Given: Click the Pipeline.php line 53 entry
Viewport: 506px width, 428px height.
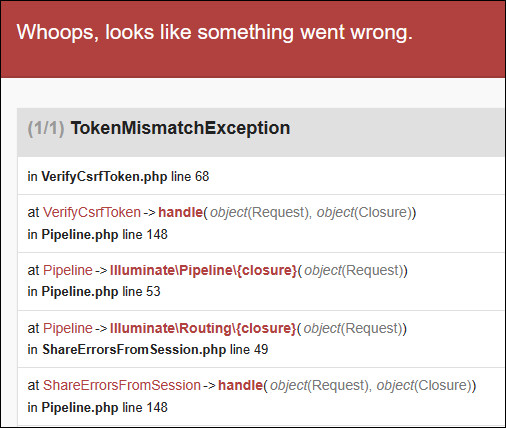Looking at the screenshot, I should tap(94, 292).
